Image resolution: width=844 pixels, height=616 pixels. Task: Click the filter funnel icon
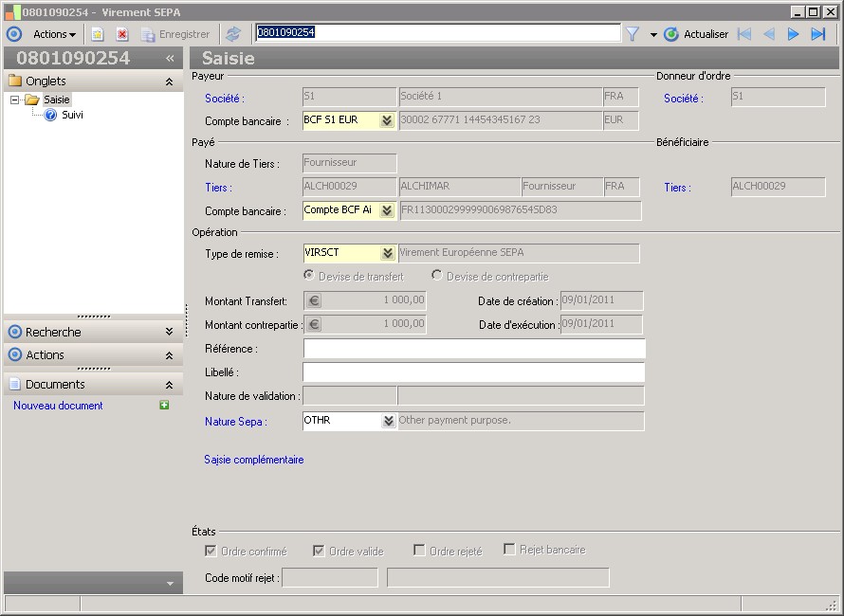[633, 34]
